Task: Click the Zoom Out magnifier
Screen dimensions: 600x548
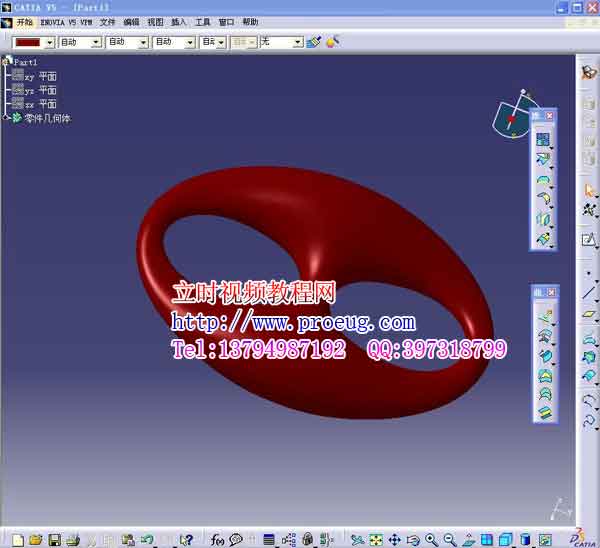Action: pos(450,540)
